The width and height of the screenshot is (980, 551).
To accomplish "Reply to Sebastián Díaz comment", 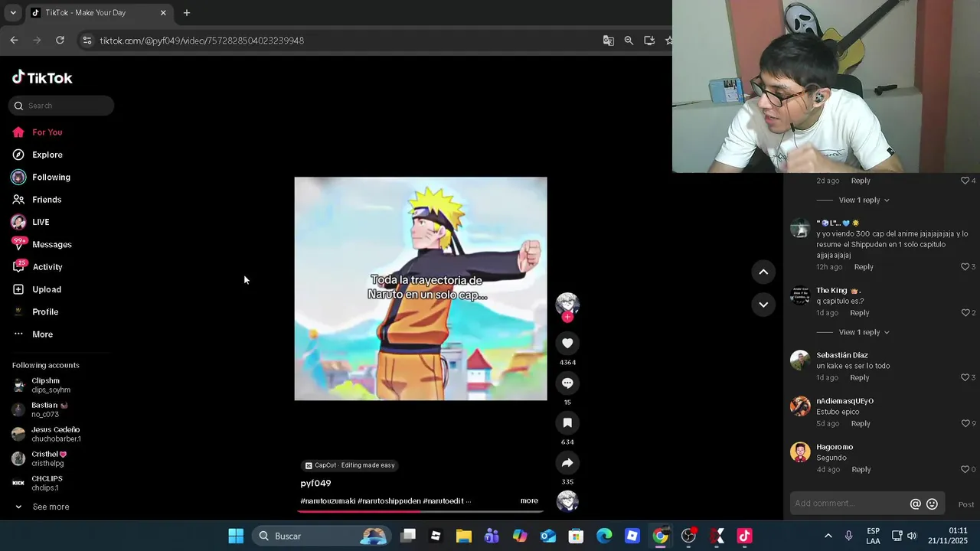I will (x=859, y=378).
